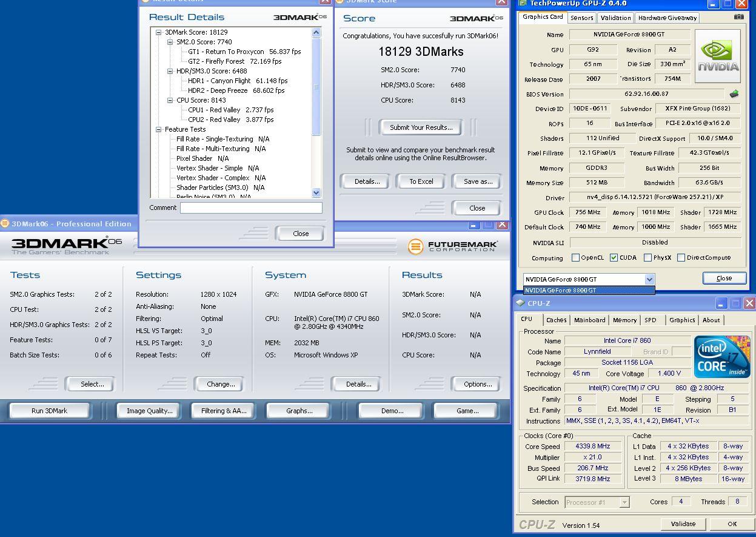Select GT2 - Firefly Forest row
The image size is (756, 537).
235,61
